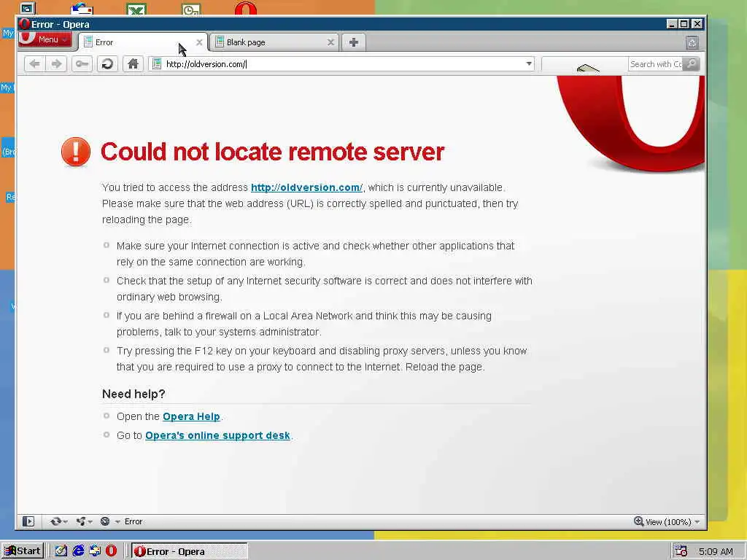The width and height of the screenshot is (747, 560).
Task: Expand the address bar history dropdown
Action: 529,64
